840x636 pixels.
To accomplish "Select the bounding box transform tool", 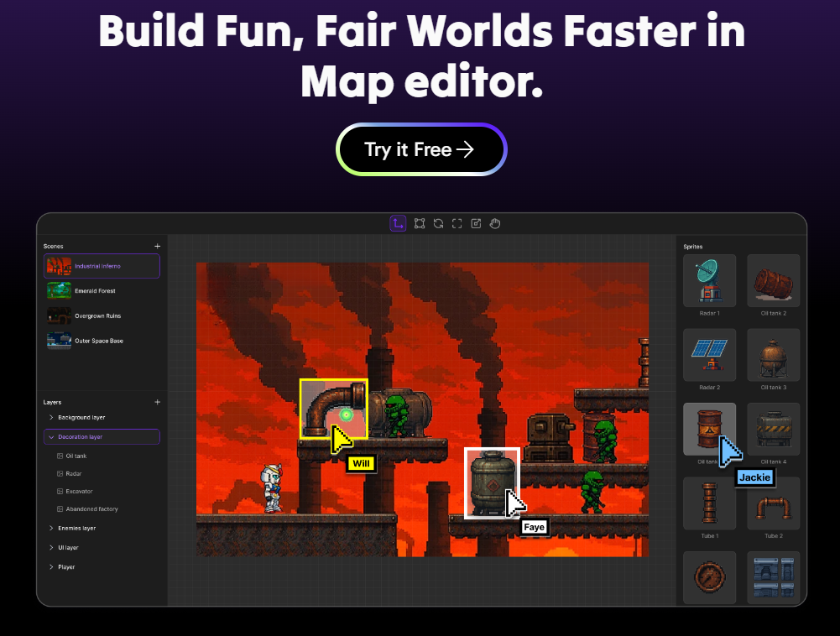I will point(419,223).
